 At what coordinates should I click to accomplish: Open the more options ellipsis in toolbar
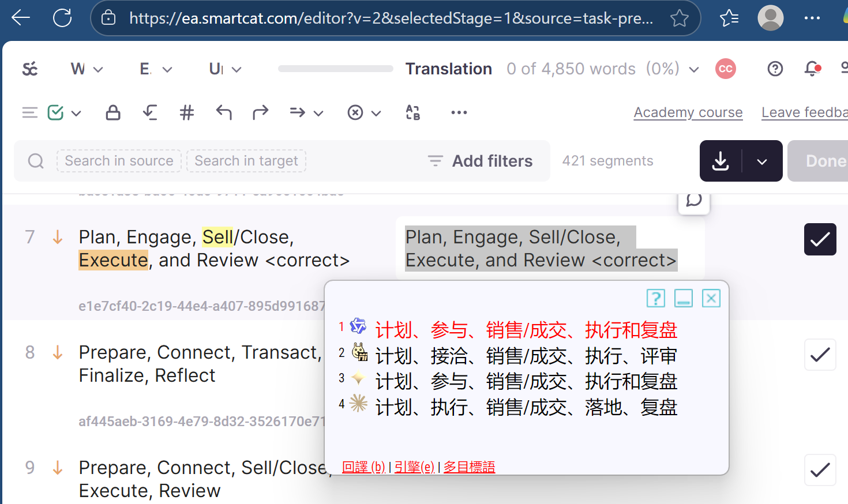pos(459,112)
